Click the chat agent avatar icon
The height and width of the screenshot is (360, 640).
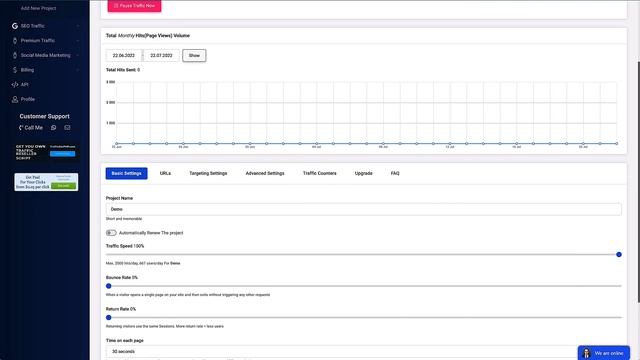[587, 353]
